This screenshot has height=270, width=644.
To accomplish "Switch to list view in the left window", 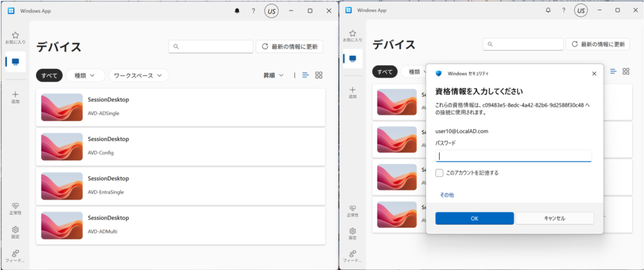I will tap(306, 75).
